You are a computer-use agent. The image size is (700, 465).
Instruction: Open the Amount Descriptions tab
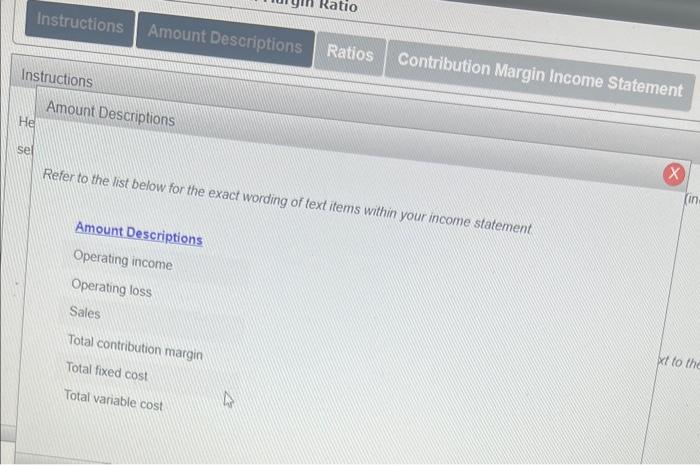(225, 39)
